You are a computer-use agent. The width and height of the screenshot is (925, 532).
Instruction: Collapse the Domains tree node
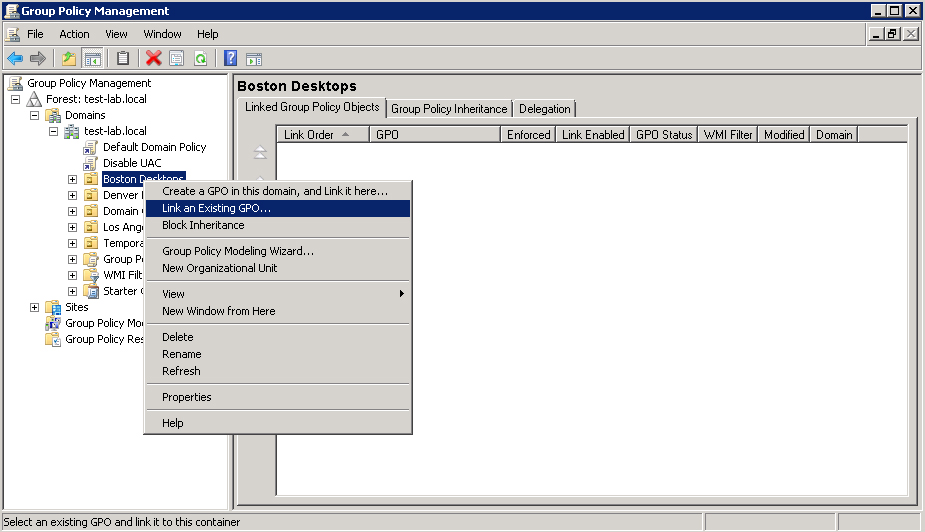click(35, 115)
